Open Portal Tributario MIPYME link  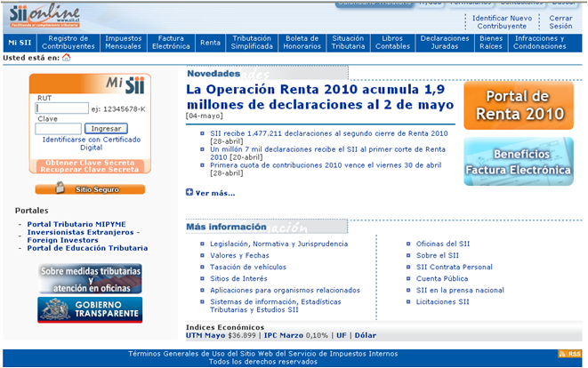pos(77,224)
